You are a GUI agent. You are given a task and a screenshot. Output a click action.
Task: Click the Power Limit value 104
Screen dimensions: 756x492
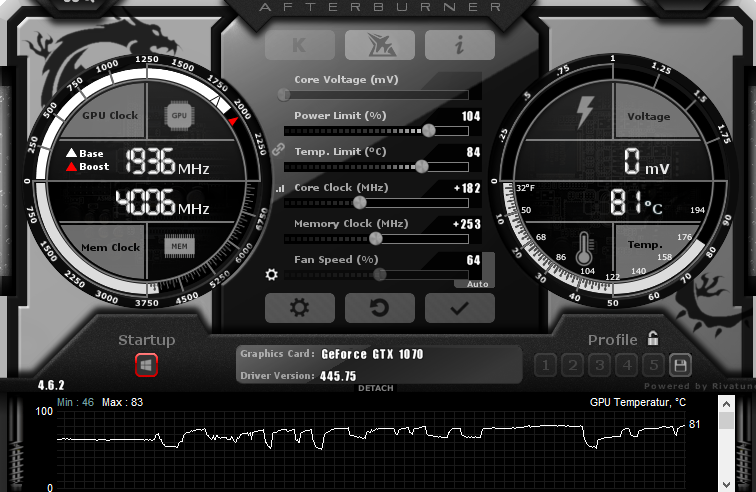(471, 116)
